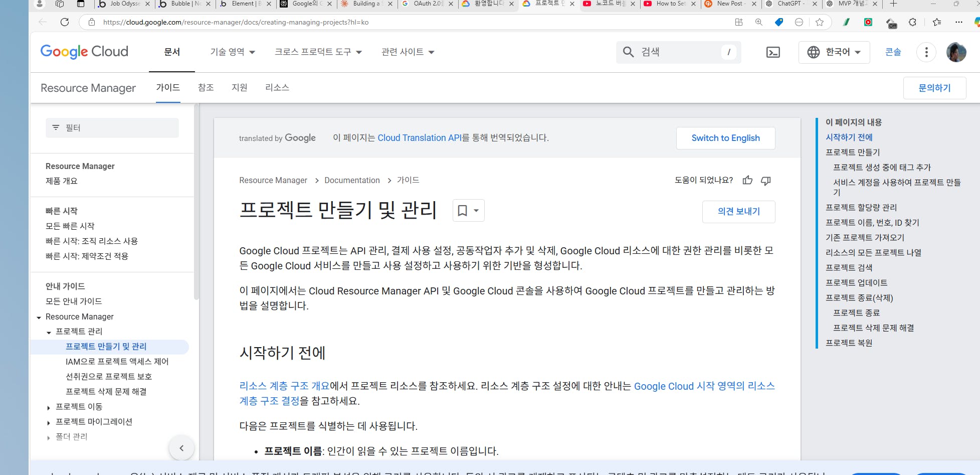Open a new browser tab with plus icon
Viewport: 980px width, 475px height.
pos(893,4)
